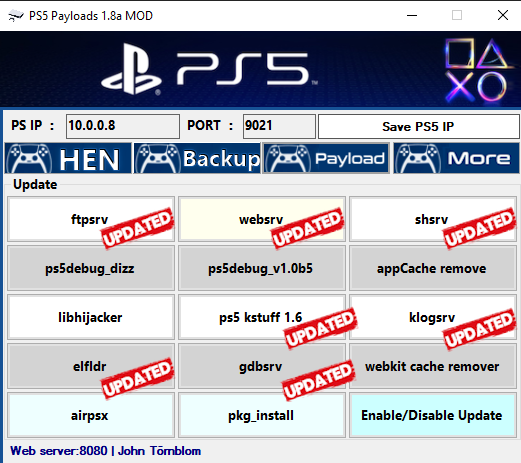
Task: Send the ftpsrv payload
Action: point(91,219)
